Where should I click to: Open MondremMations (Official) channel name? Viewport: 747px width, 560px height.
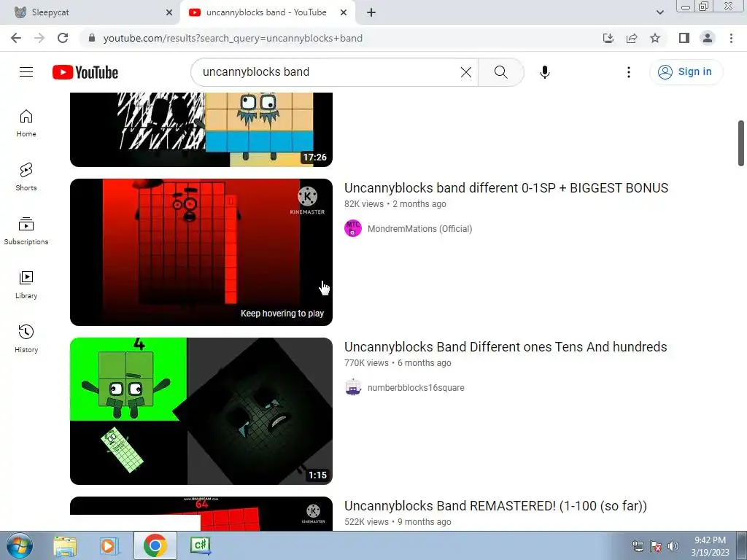pyautogui.click(x=419, y=228)
